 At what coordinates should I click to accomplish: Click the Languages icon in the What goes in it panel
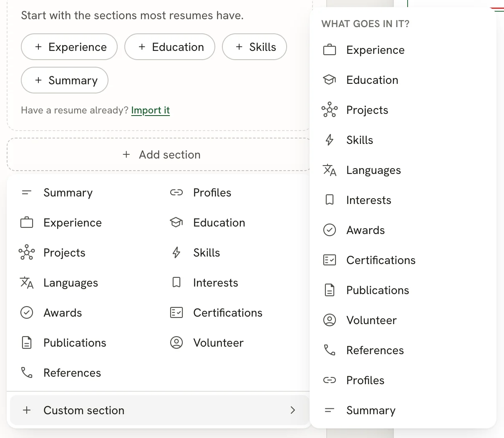point(330,170)
